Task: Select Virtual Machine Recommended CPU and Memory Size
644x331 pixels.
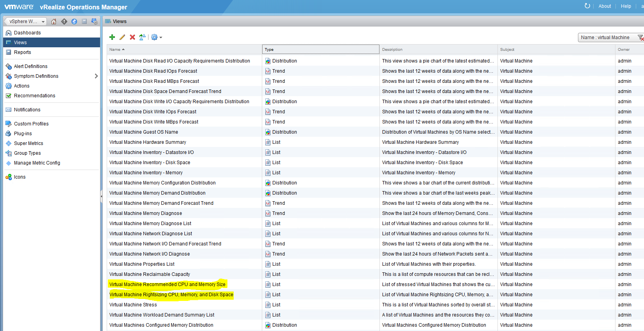Action: pos(167,284)
